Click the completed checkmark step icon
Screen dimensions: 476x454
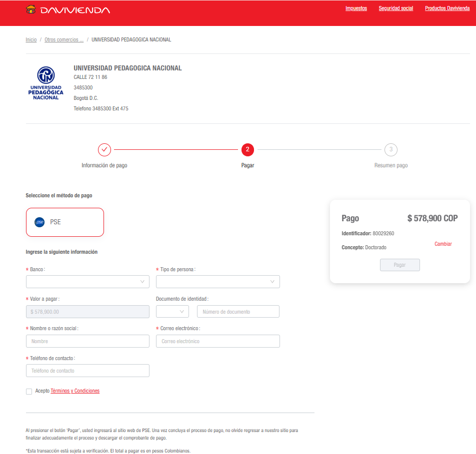104,149
